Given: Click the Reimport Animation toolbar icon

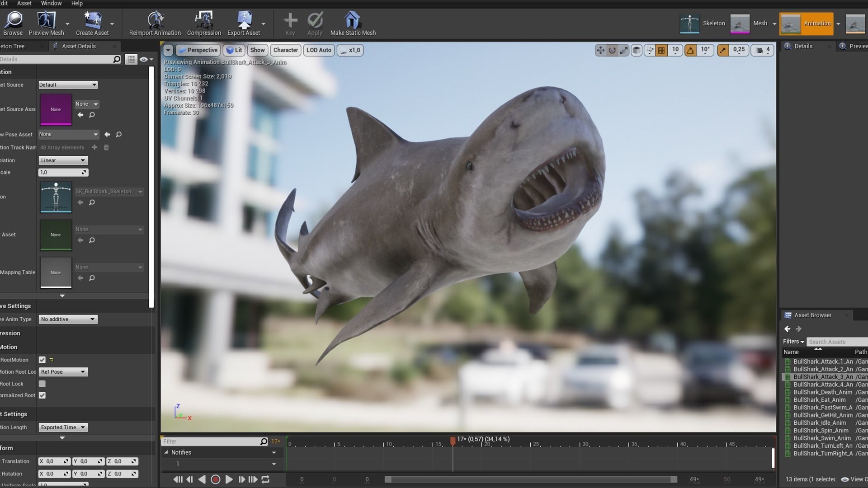Looking at the screenshot, I should coord(155,20).
